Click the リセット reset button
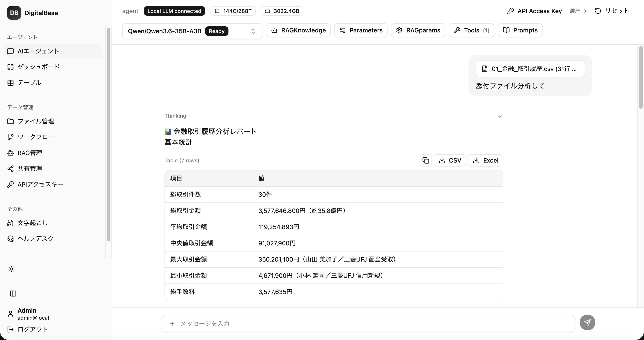 612,11
